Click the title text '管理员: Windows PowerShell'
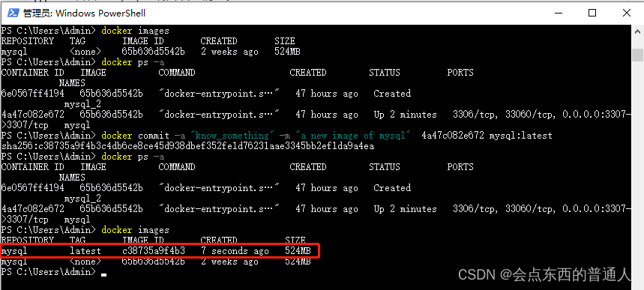 84,13
